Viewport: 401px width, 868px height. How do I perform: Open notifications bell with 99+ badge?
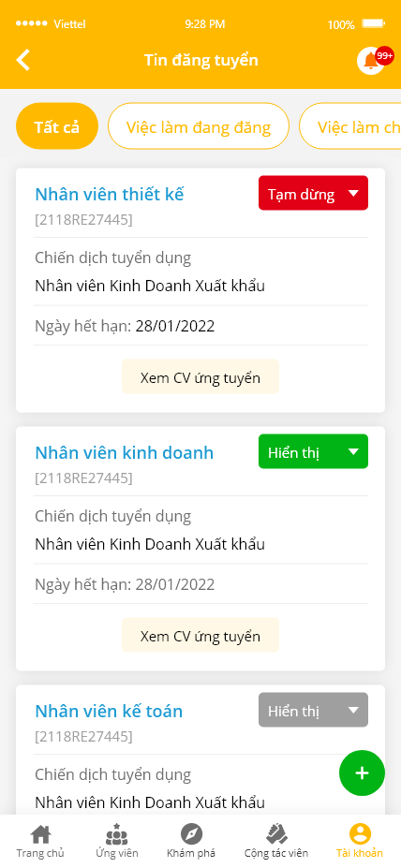point(373,60)
